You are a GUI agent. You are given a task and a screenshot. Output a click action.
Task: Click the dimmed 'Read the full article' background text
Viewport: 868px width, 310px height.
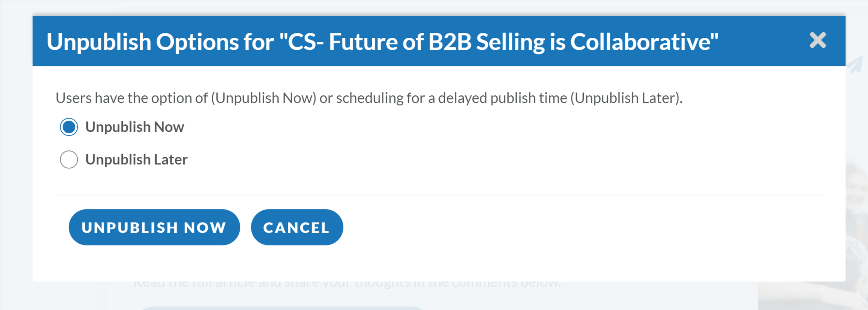(x=347, y=285)
